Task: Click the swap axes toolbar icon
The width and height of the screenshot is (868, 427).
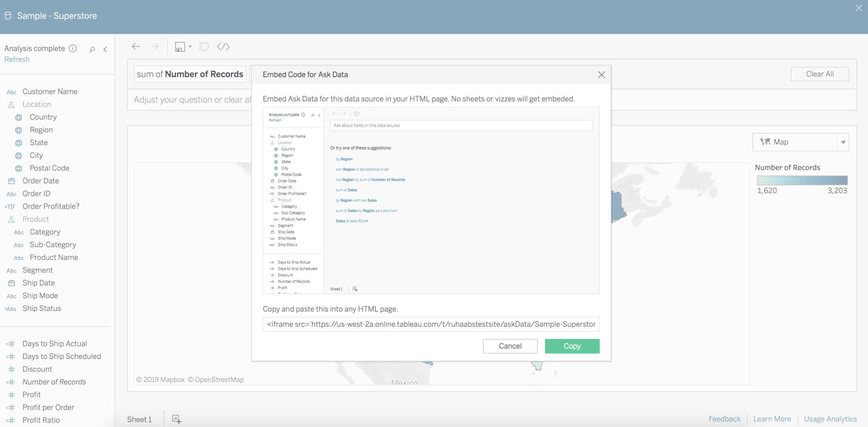Action: [x=204, y=47]
